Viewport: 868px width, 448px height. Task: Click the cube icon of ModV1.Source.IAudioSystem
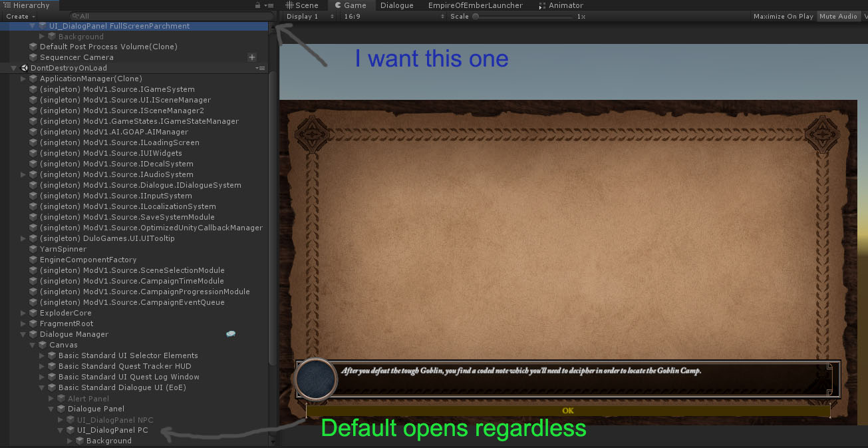[x=33, y=174]
